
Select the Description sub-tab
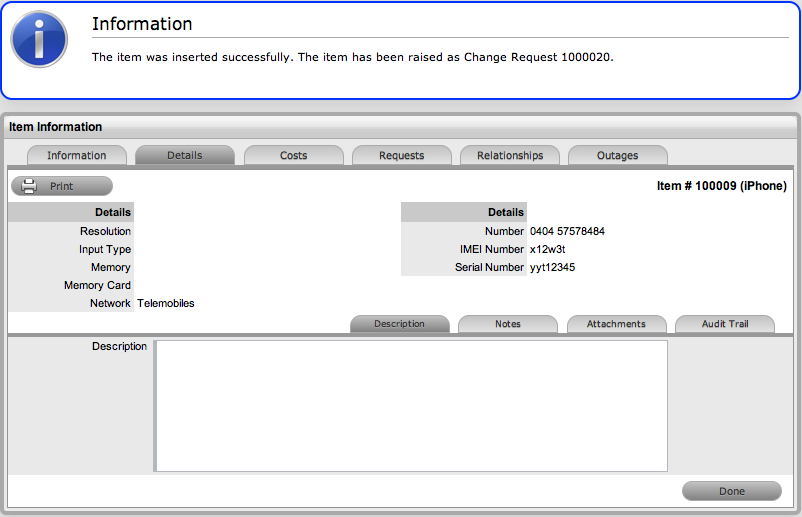tap(399, 324)
